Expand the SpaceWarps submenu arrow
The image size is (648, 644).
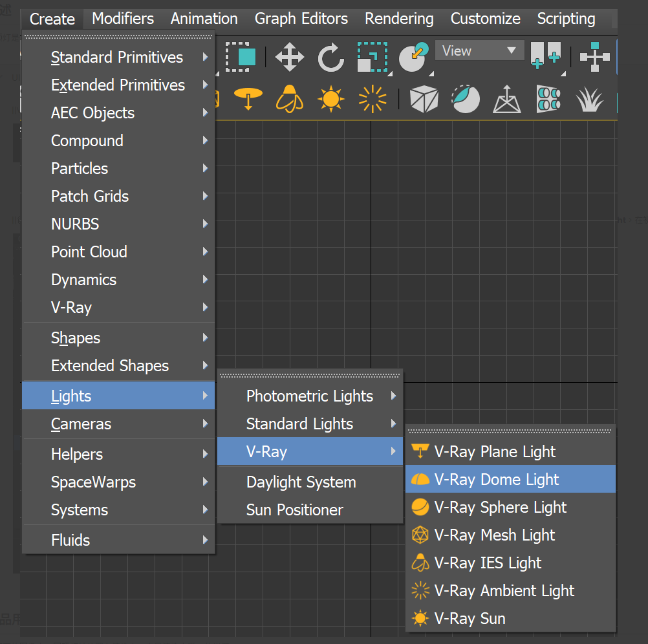(206, 482)
